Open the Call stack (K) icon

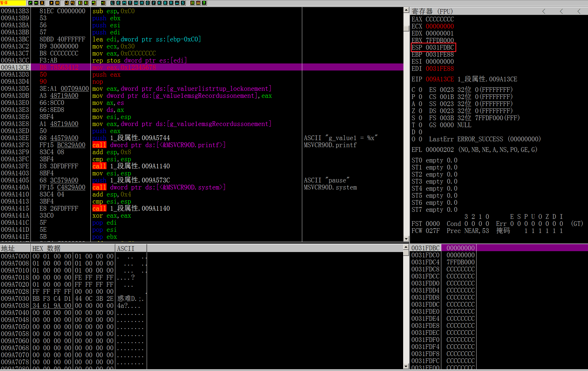click(160, 3)
